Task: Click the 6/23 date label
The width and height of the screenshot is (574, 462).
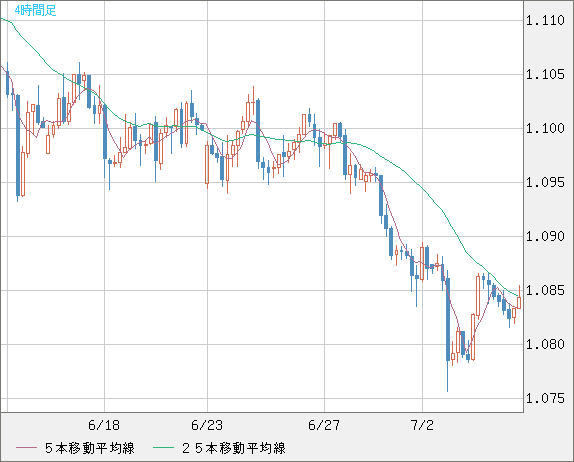Action: click(207, 425)
